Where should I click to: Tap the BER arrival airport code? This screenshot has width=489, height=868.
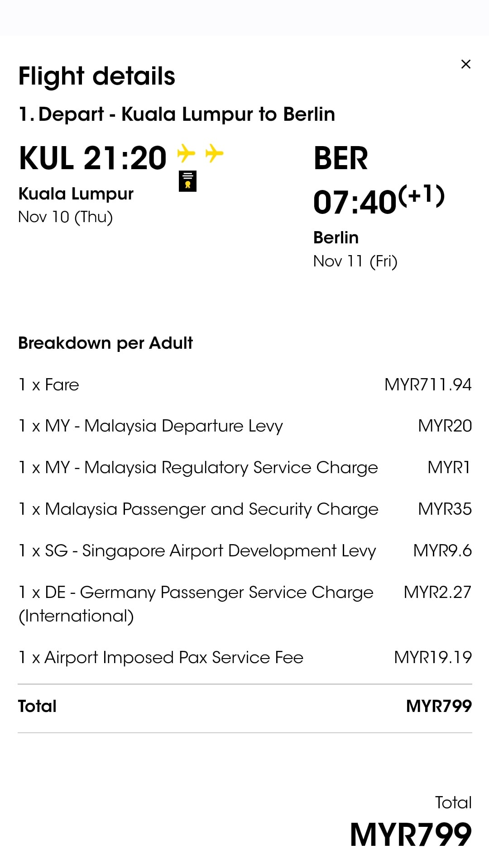340,158
